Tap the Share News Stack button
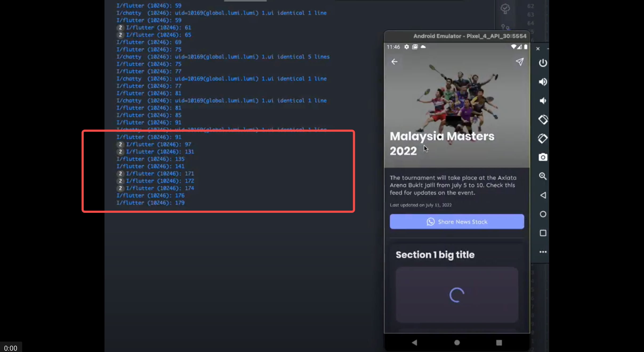Image resolution: width=644 pixels, height=352 pixels. [457, 222]
